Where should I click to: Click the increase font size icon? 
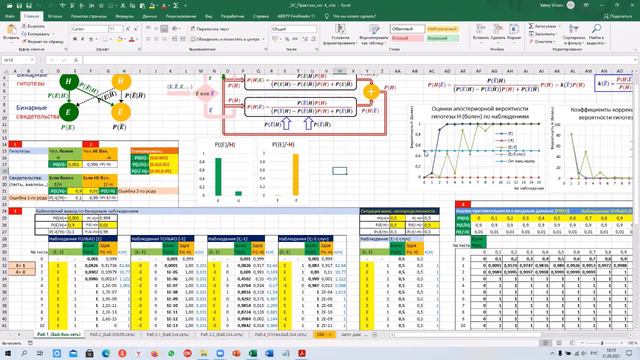pos(128,29)
